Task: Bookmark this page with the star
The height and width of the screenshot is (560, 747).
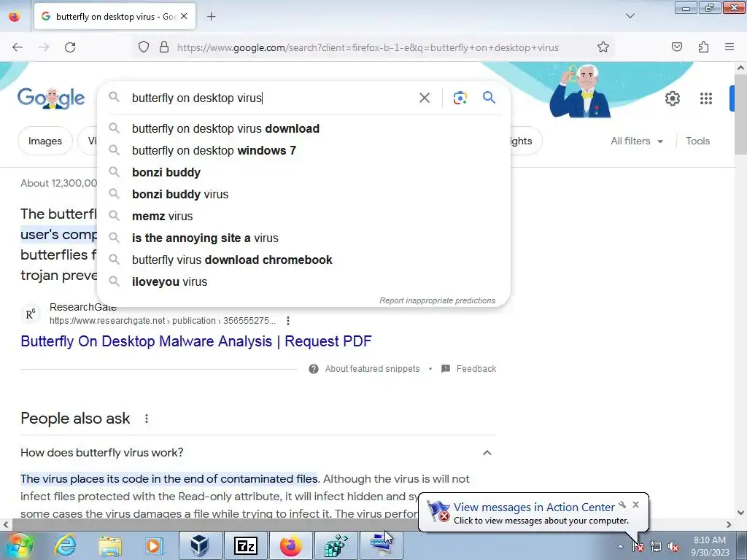Action: pyautogui.click(x=603, y=47)
